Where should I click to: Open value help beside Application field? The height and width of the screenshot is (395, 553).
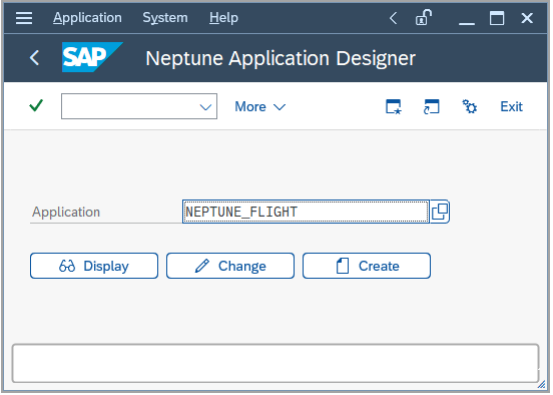(x=440, y=212)
